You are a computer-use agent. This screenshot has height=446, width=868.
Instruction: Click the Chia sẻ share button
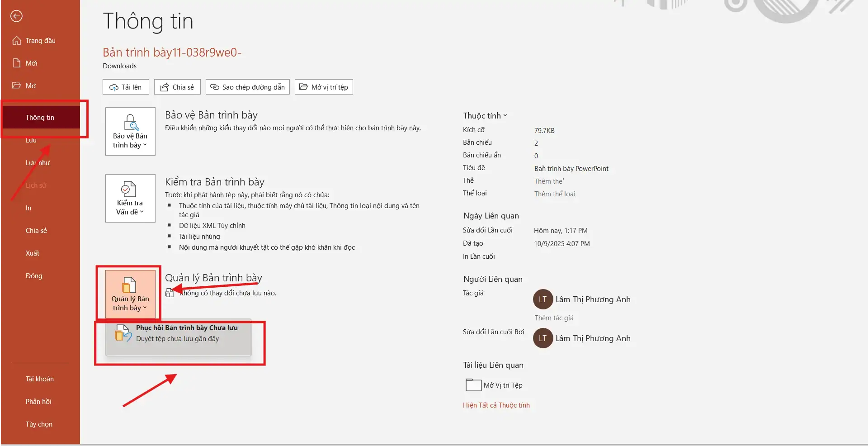pyautogui.click(x=177, y=87)
